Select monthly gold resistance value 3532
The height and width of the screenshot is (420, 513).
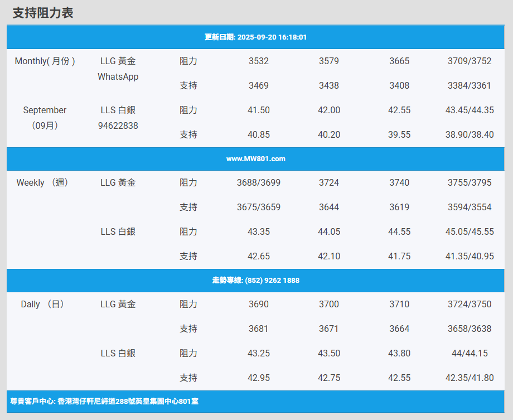(x=258, y=61)
